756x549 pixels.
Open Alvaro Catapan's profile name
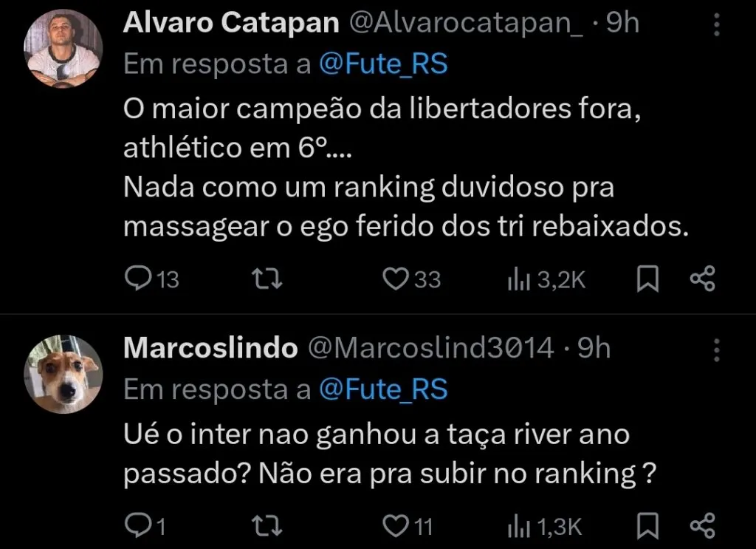(x=232, y=22)
